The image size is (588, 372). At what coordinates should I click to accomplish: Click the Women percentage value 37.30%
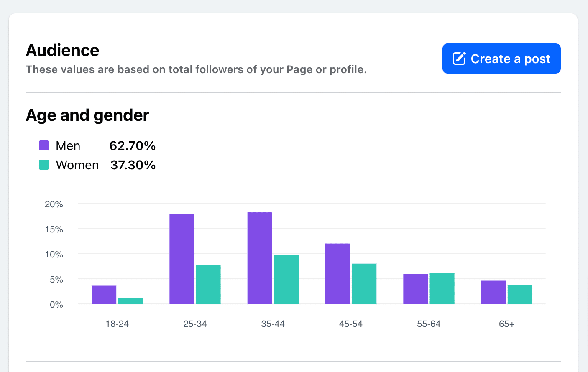132,165
